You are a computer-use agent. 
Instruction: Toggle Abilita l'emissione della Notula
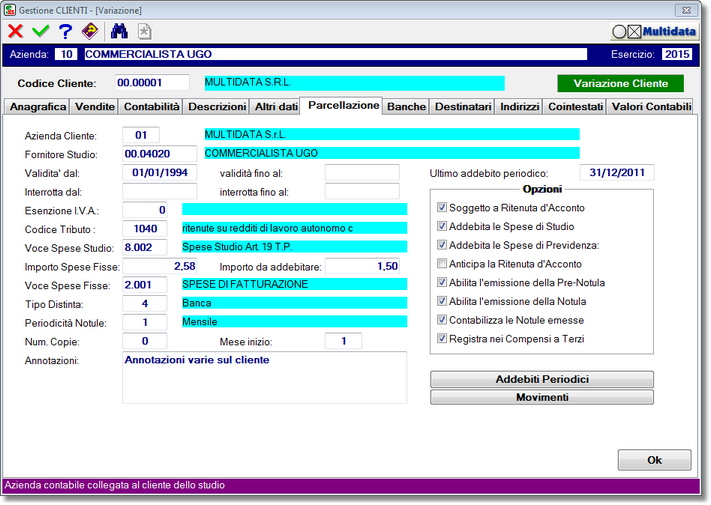pyautogui.click(x=442, y=301)
